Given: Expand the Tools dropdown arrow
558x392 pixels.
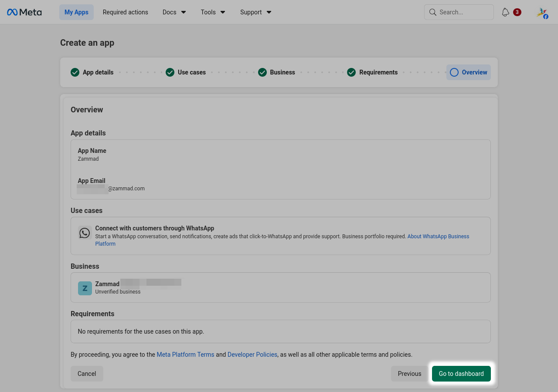Looking at the screenshot, I should pos(223,12).
